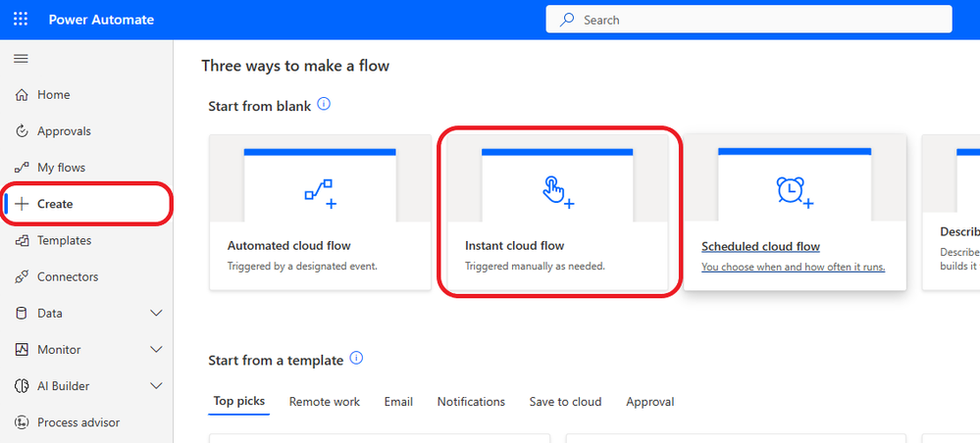980x443 pixels.
Task: Click info icon next to Start from a template
Action: click(356, 359)
